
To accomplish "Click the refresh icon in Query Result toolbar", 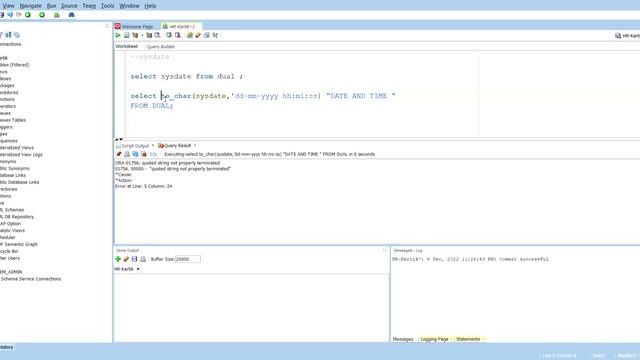I will coord(135,154).
